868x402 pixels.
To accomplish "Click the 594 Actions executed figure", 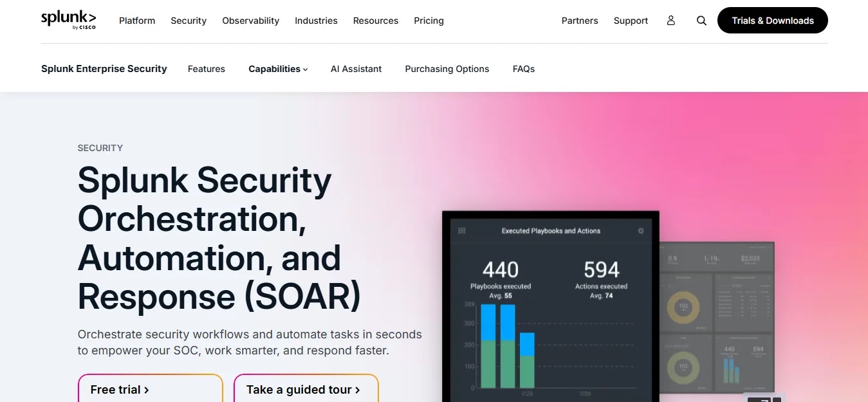I will click(x=602, y=270).
